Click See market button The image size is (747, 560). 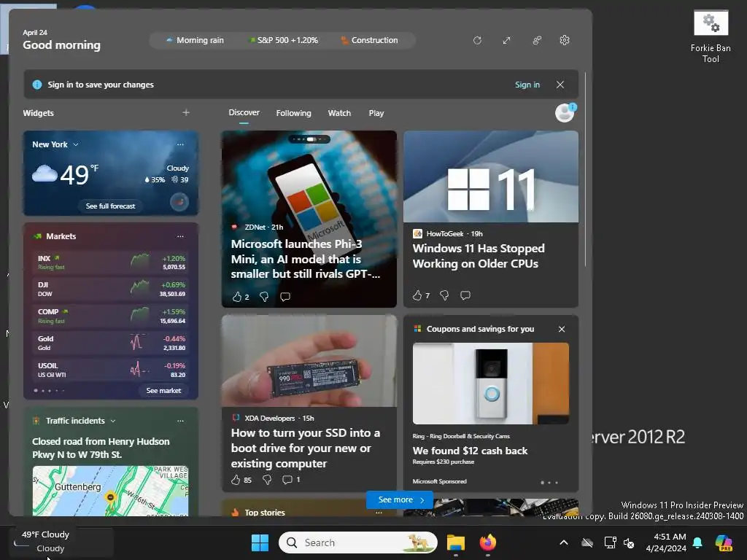coord(163,391)
